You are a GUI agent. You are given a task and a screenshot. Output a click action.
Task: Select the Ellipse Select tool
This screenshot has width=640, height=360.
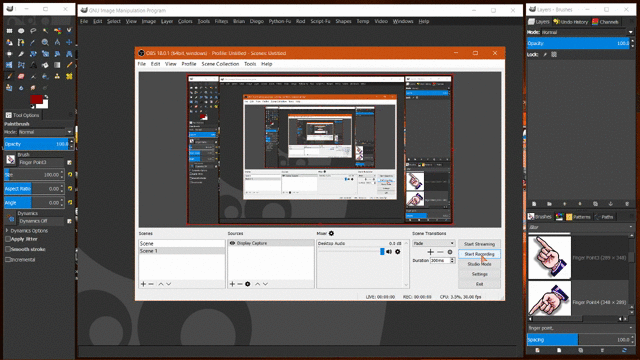[x=21, y=31]
